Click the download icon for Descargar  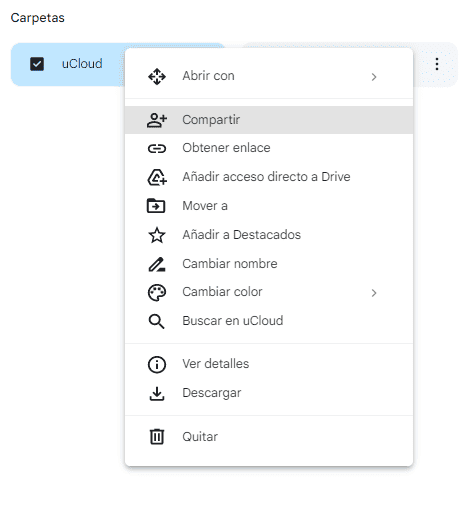(157, 393)
